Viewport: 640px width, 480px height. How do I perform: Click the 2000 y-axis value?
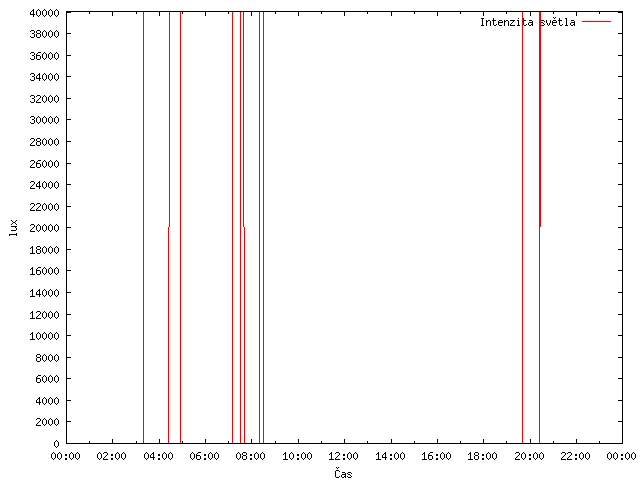coord(47,422)
